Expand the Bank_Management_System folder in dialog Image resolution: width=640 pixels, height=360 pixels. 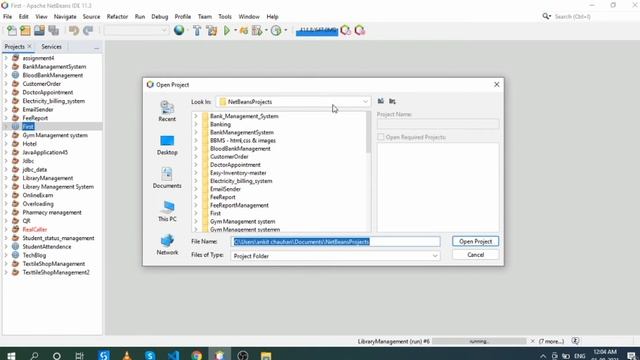coord(196,116)
